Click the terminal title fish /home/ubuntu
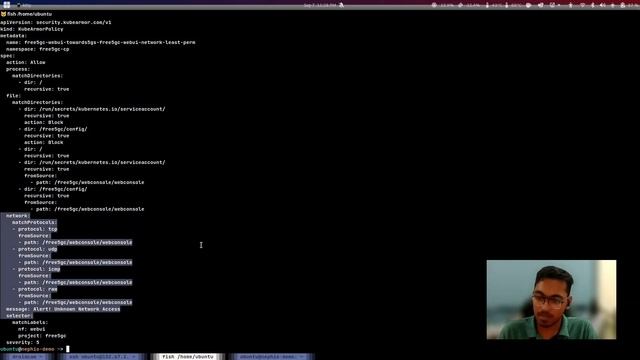Image resolution: width=640 pixels, height=360 pixels. tap(29, 14)
